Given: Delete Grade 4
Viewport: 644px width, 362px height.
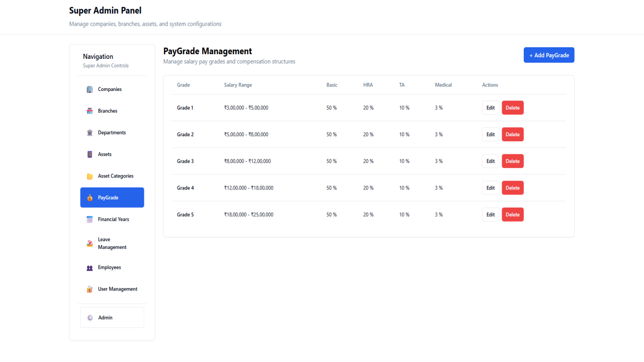Looking at the screenshot, I should tap(513, 188).
